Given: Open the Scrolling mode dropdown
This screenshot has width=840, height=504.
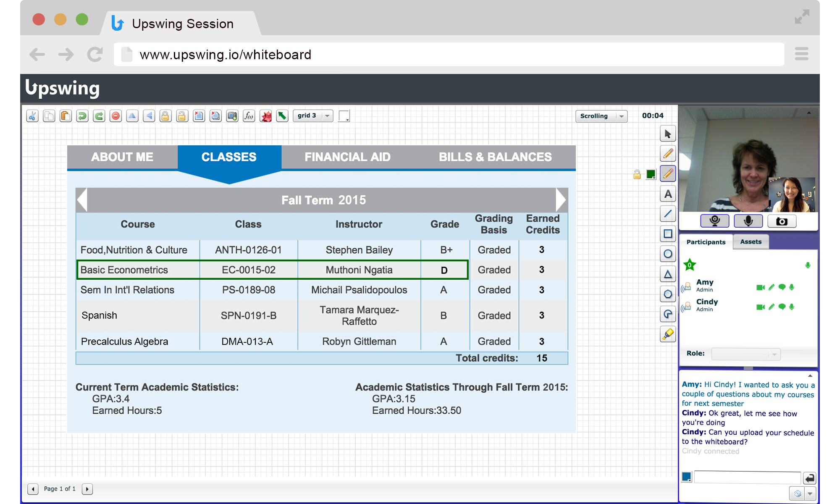Looking at the screenshot, I should (x=601, y=116).
